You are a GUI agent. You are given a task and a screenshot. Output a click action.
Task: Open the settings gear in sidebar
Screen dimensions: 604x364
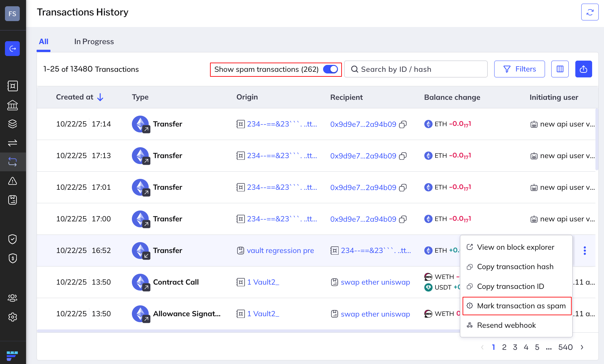pos(13,317)
